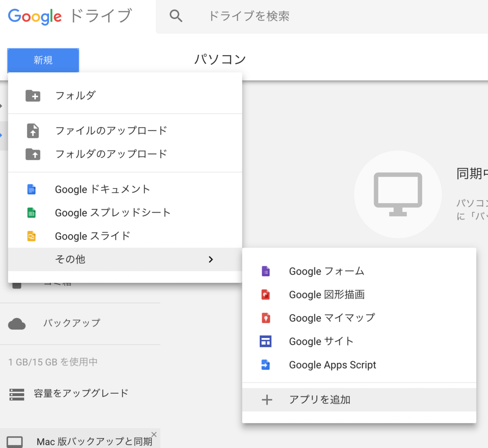Viewport: 488px width, 448px height.
Task: Click the Mac laptop icon at bottom
Action: click(x=15, y=442)
